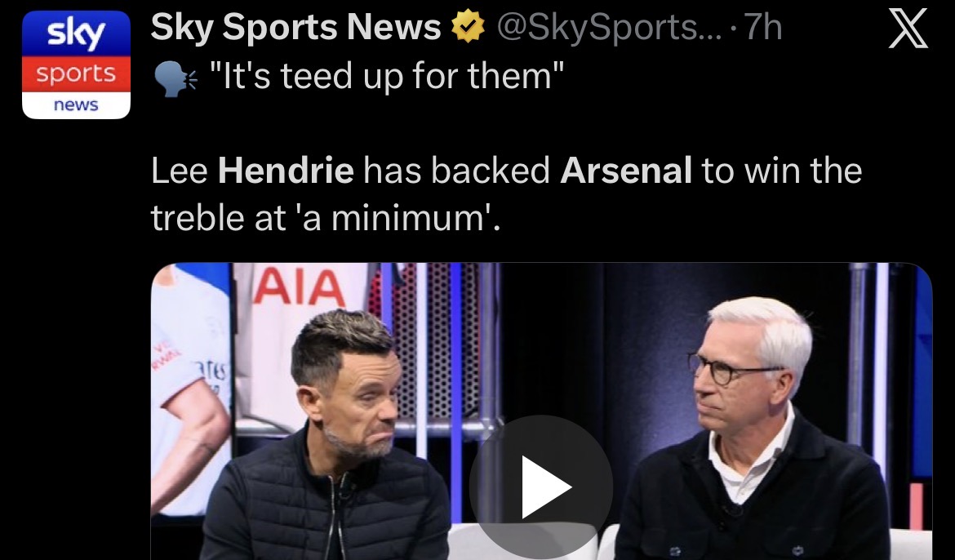This screenshot has width=955, height=560.
Task: Open the Sky Sports News profile avatar
Action: [76, 64]
